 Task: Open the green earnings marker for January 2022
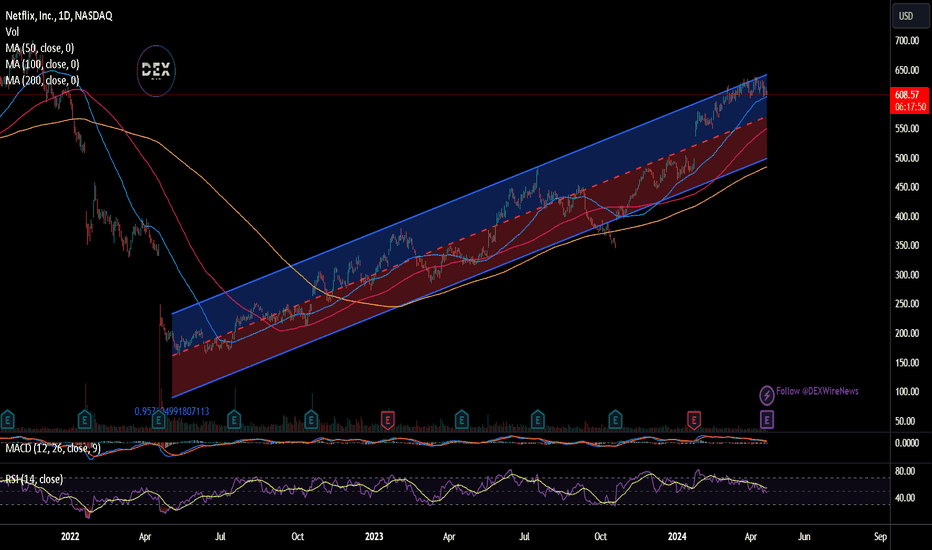coord(84,420)
